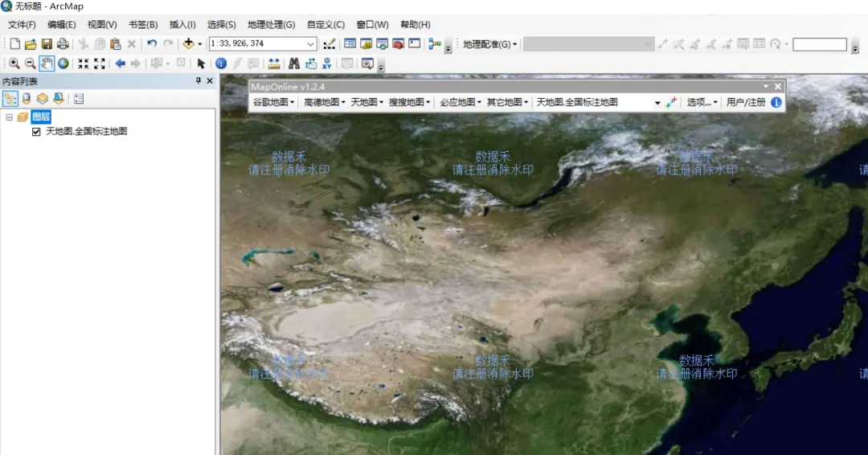Open the 书签(B) menu

coord(143,24)
